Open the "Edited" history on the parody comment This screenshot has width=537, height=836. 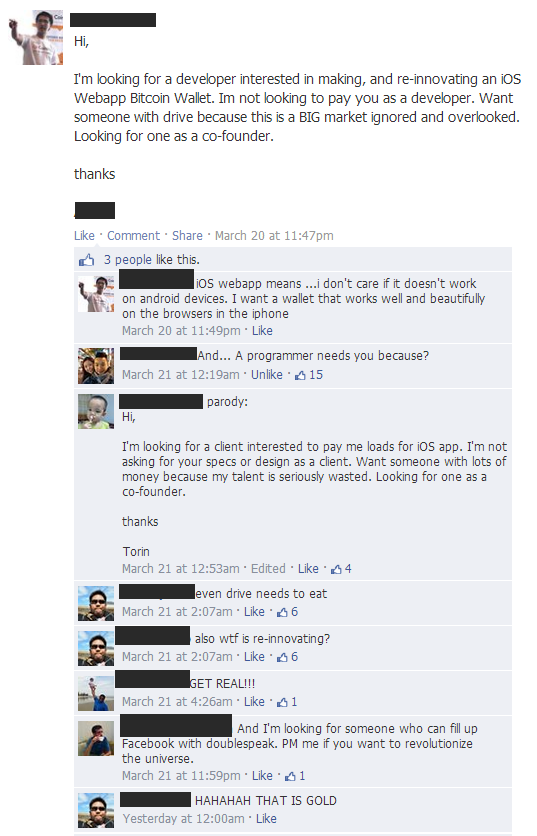[268, 569]
